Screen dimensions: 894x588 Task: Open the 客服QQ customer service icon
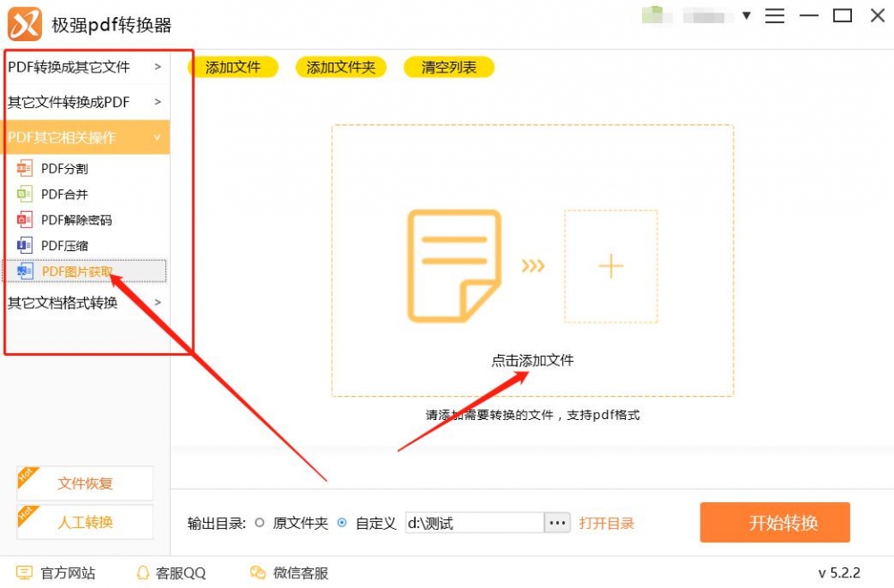[143, 573]
